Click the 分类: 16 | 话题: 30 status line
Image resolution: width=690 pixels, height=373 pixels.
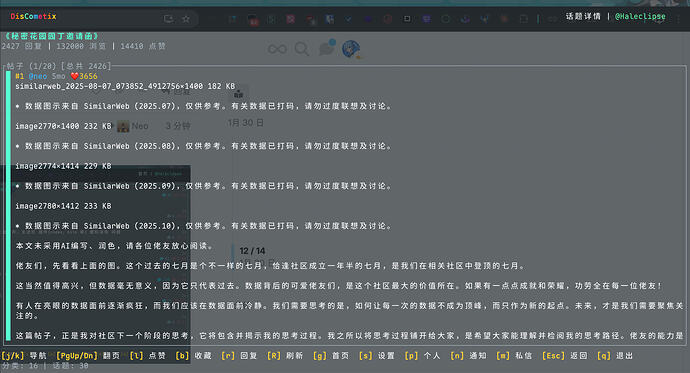coord(45,366)
